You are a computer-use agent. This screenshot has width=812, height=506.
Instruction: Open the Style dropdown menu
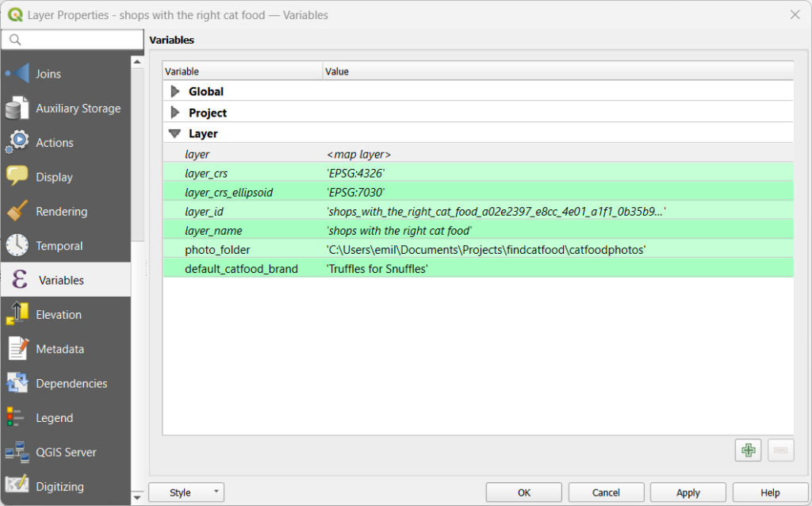186,493
